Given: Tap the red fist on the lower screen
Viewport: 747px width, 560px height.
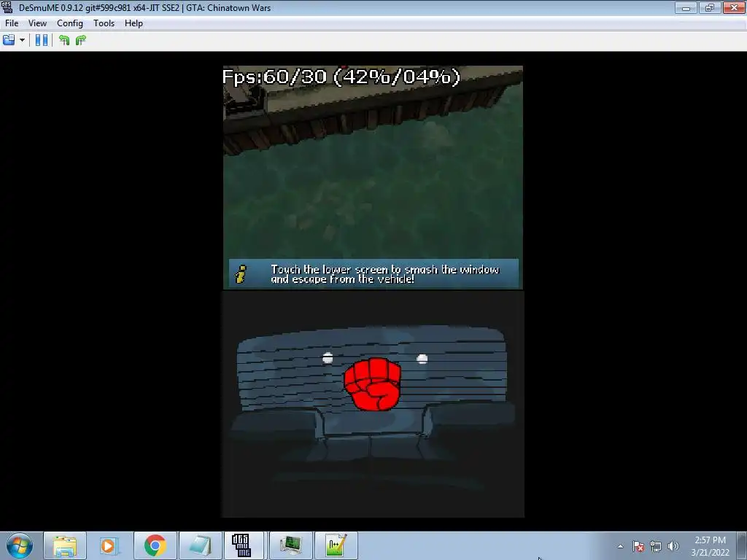Looking at the screenshot, I should [x=372, y=384].
